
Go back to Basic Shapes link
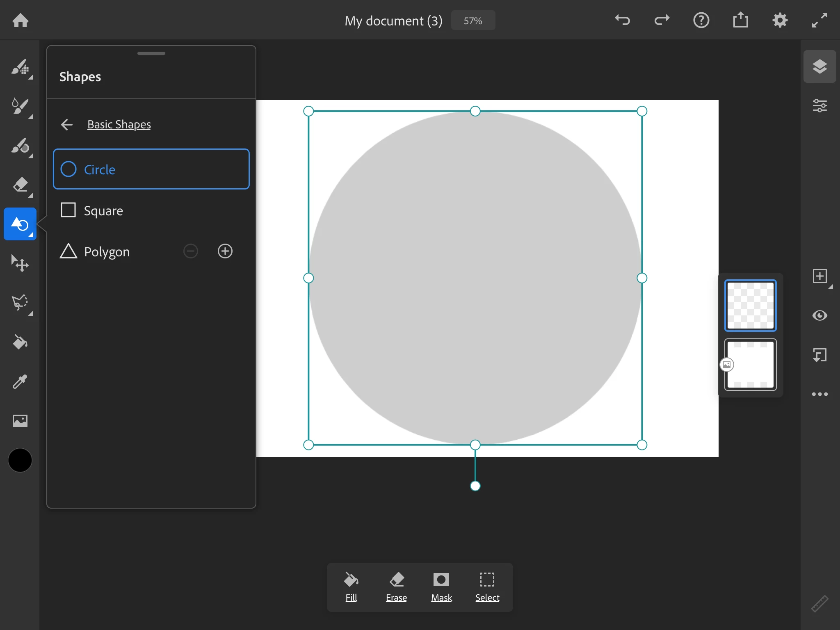(x=119, y=124)
